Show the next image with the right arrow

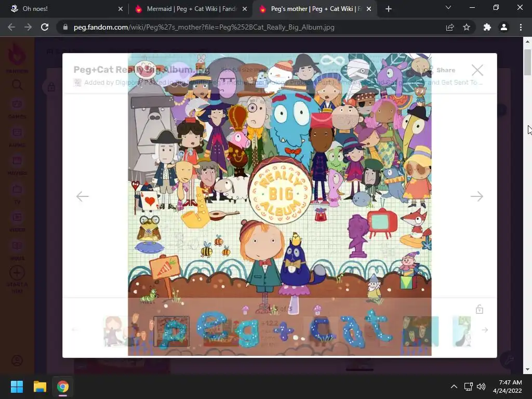477,196
